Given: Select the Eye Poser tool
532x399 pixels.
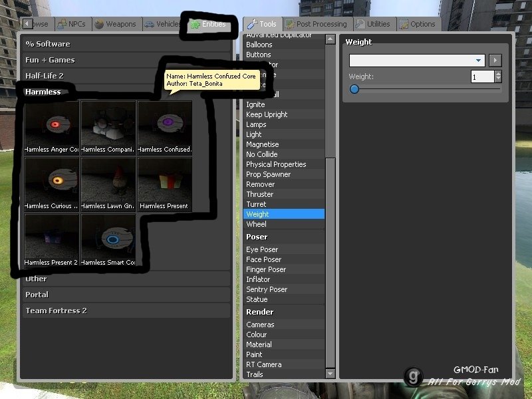Looking at the screenshot, I should pos(284,249).
